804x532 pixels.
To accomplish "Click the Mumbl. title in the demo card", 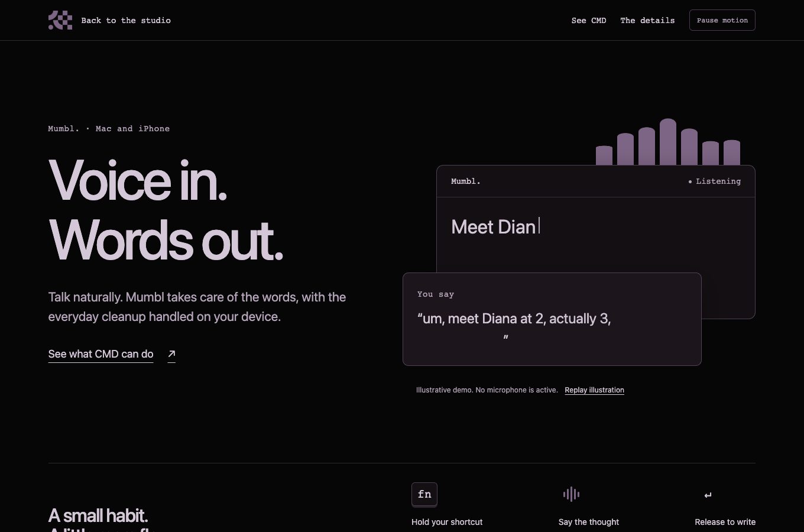I will point(466,181).
